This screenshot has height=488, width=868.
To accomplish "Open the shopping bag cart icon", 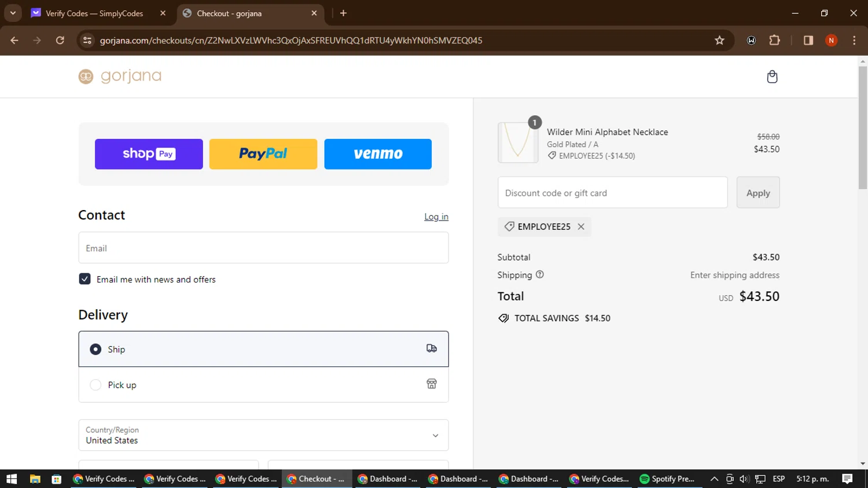I will click(x=772, y=77).
